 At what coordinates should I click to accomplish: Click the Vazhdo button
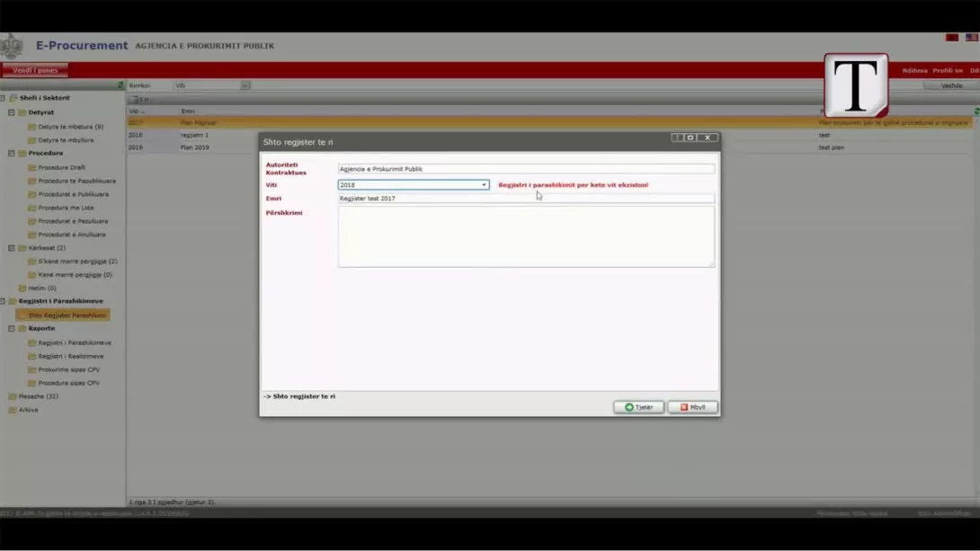point(951,85)
